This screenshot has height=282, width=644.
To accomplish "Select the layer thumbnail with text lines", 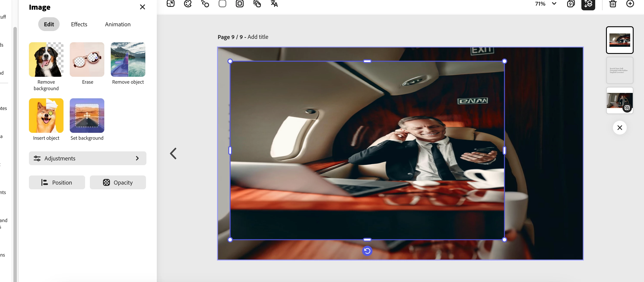I will click(620, 70).
